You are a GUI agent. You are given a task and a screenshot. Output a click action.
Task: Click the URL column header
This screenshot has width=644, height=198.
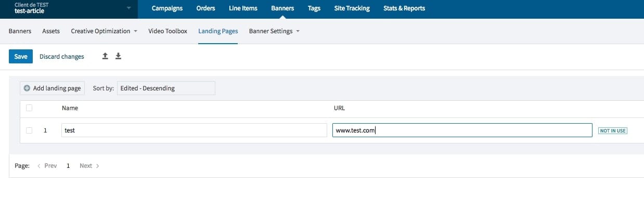click(339, 108)
